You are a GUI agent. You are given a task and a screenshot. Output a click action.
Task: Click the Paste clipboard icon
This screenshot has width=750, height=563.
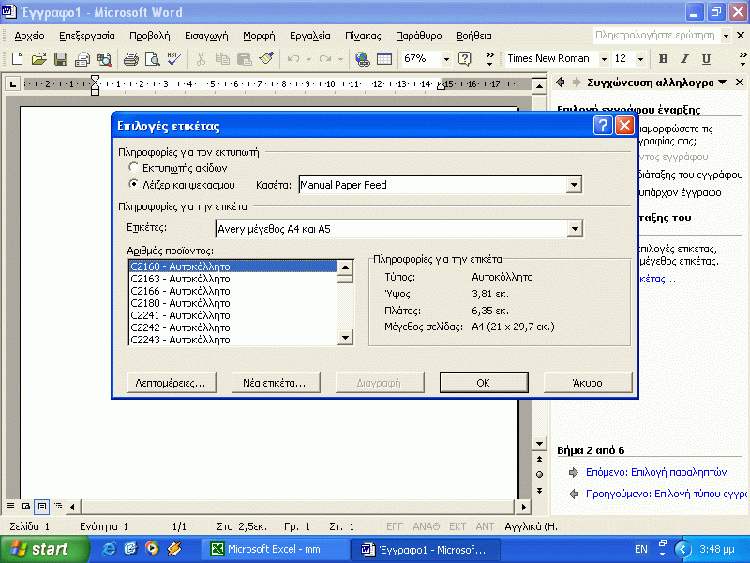click(244, 59)
